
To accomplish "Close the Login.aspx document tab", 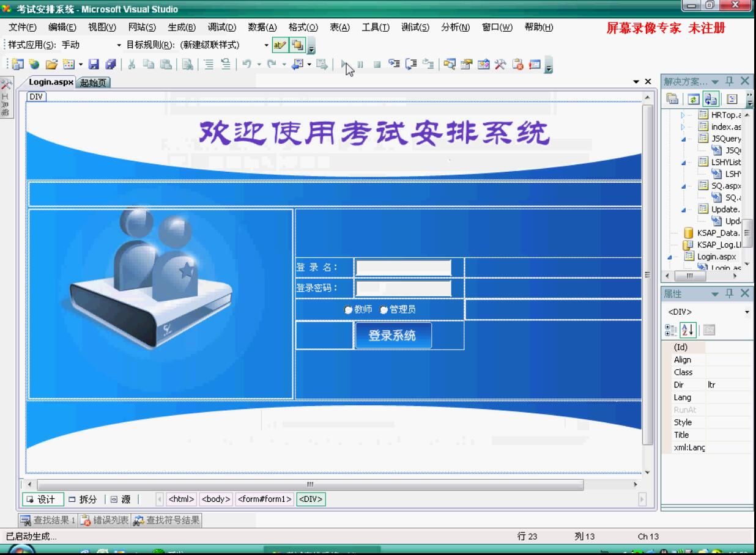I will (648, 81).
